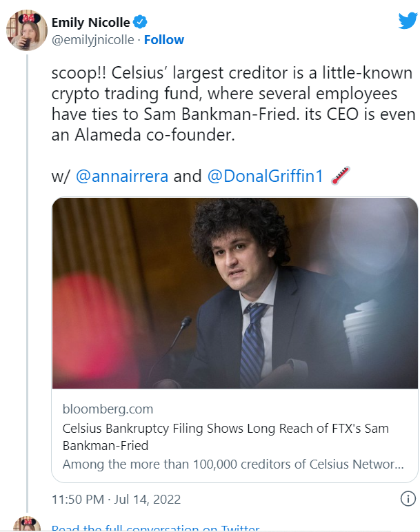Open the @annairrera mention
The height and width of the screenshot is (532, 420).
[x=121, y=176]
